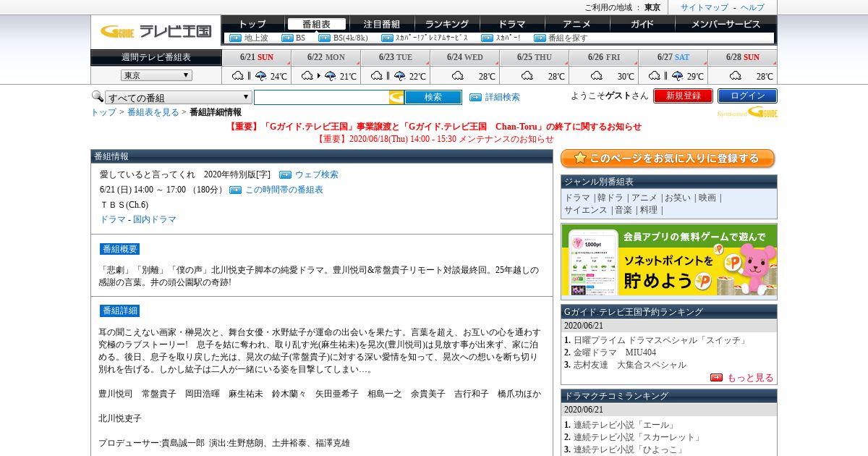Open the ドラマ navigation tab
The height and width of the screenshot is (456, 868).
512,24
